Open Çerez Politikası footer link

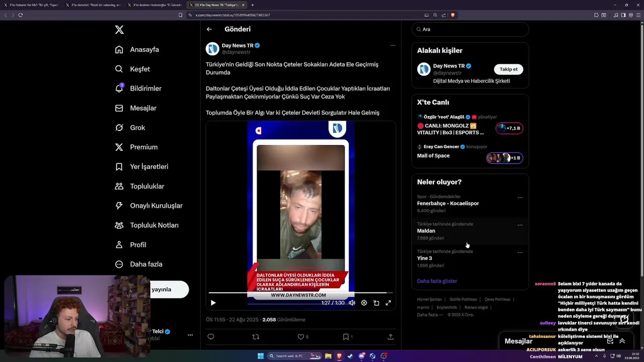(x=498, y=299)
